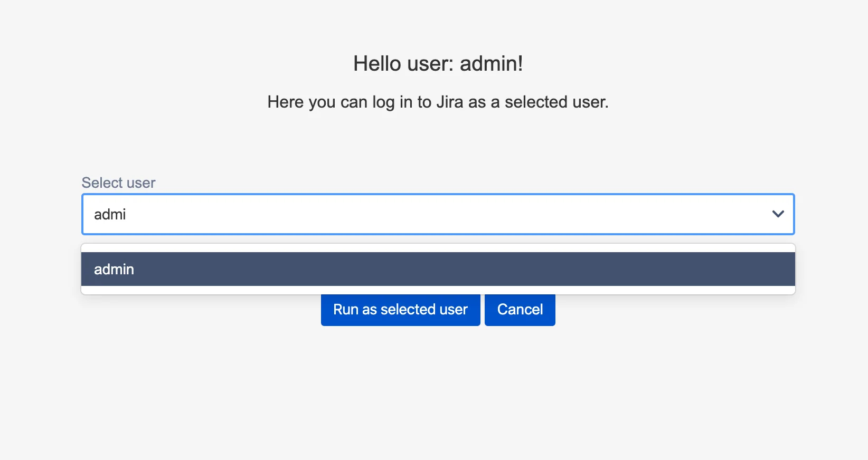Click the chevron arrow in Select user field

pyautogui.click(x=778, y=214)
